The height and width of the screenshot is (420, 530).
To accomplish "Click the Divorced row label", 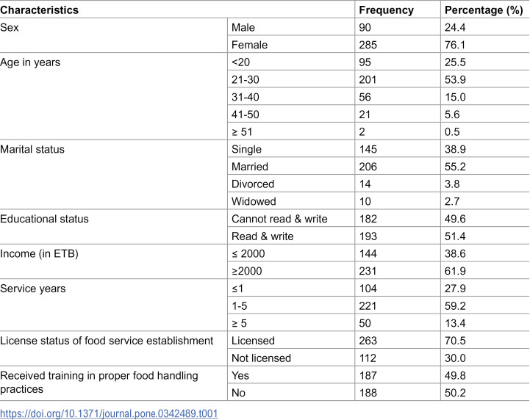I will click(252, 184).
